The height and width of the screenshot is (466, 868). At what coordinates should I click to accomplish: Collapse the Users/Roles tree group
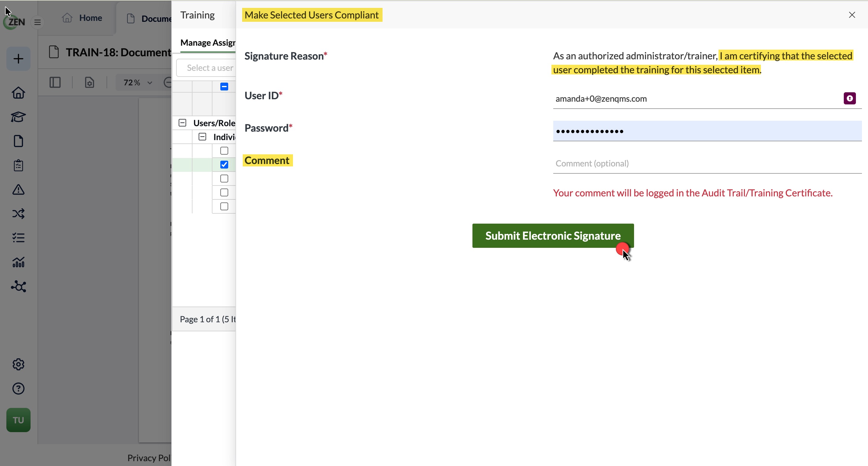[x=182, y=123]
